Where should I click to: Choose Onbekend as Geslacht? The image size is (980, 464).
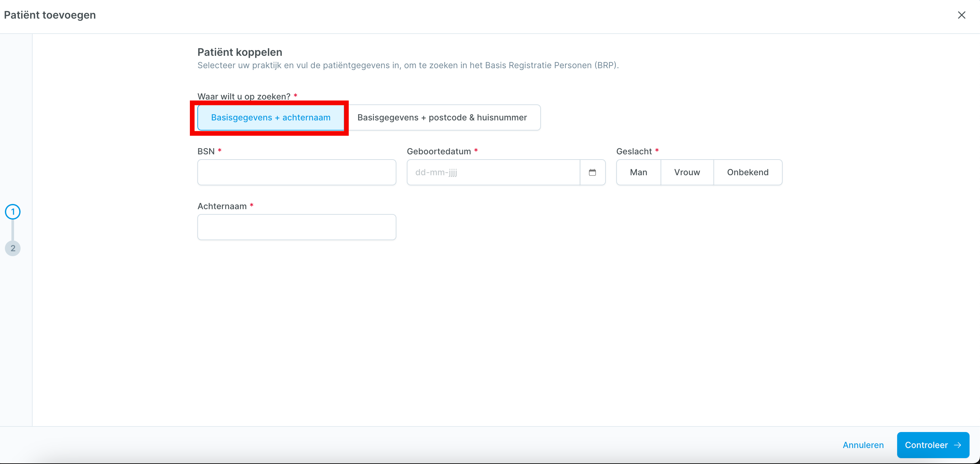(747, 172)
